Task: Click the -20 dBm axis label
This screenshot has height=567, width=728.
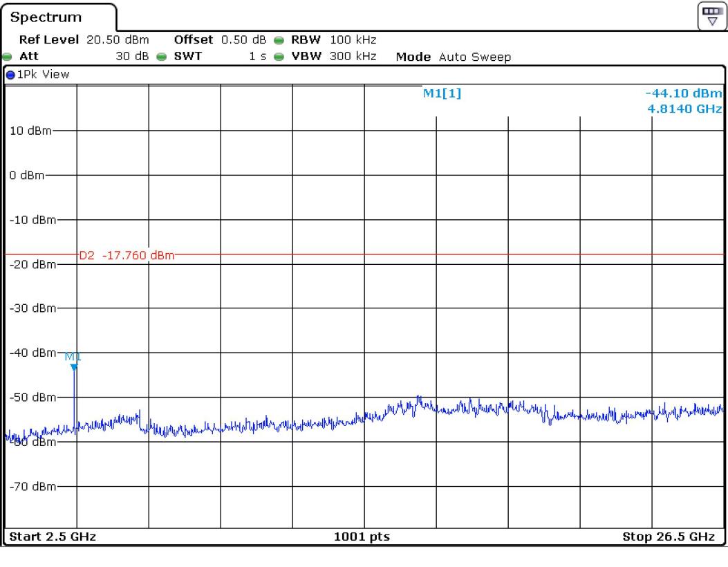Action: pos(32,265)
